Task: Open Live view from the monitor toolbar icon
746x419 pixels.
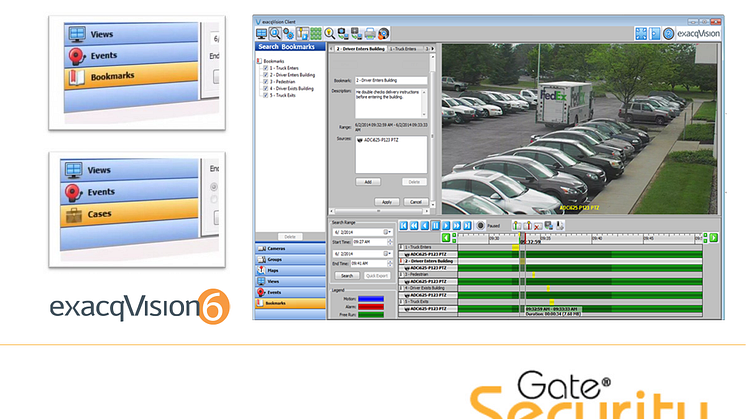Action: click(x=261, y=33)
